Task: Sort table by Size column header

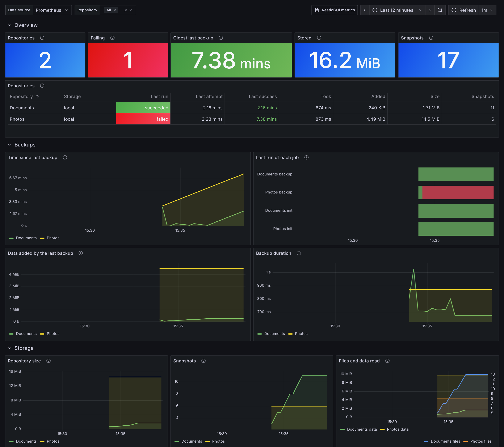Action: pos(435,96)
